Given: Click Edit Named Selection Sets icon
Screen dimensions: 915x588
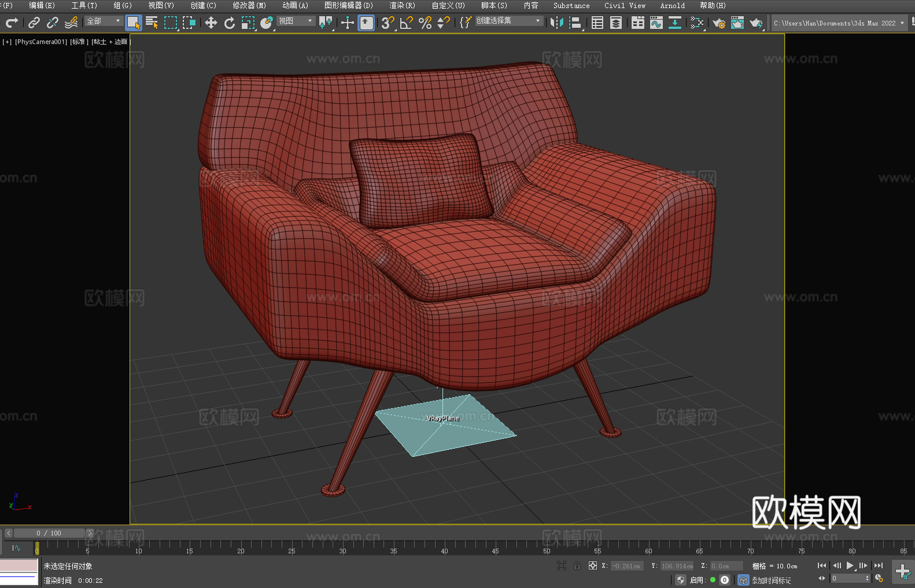Looking at the screenshot, I should [x=465, y=23].
